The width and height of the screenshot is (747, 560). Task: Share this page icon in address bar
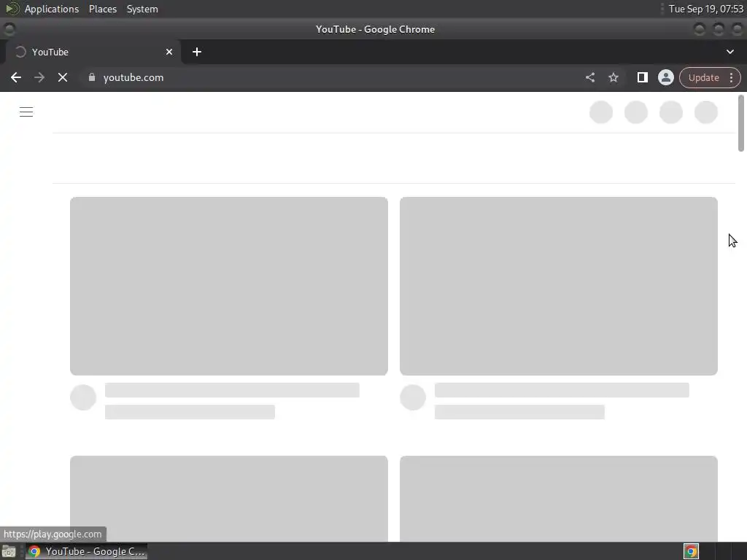(589, 77)
